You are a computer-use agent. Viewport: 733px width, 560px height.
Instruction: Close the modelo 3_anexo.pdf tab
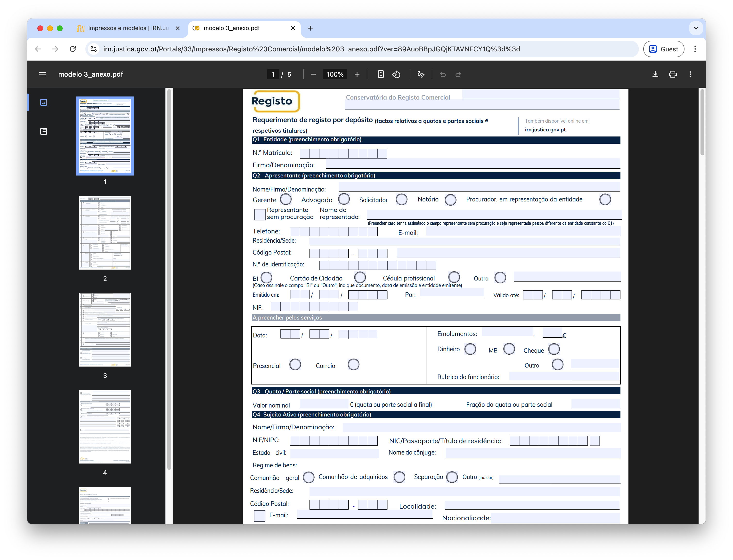tap(293, 28)
